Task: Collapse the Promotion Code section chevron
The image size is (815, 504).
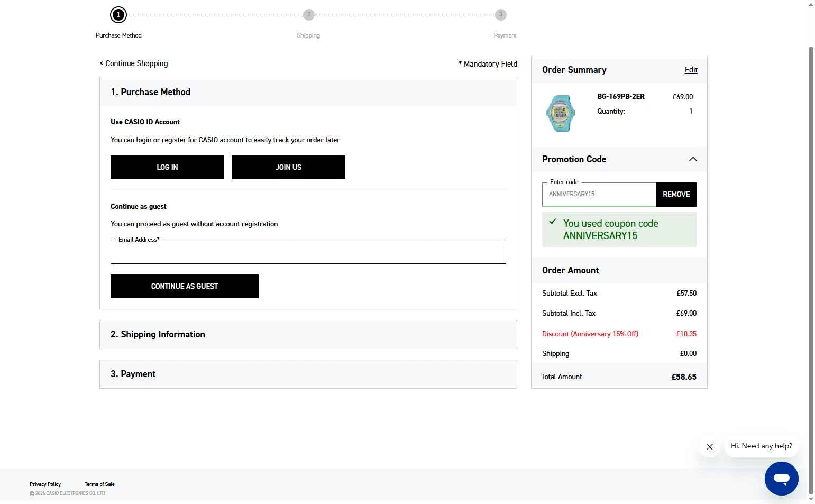Action: click(x=693, y=159)
